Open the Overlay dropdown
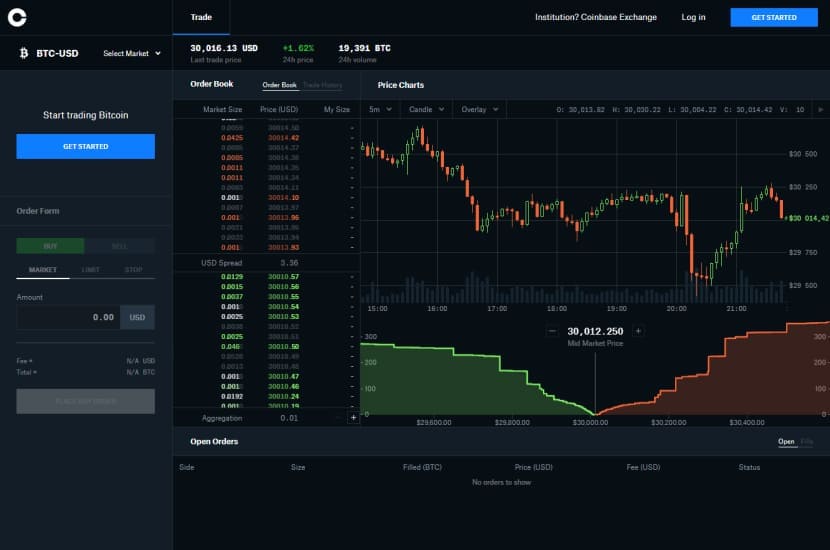 [480, 110]
